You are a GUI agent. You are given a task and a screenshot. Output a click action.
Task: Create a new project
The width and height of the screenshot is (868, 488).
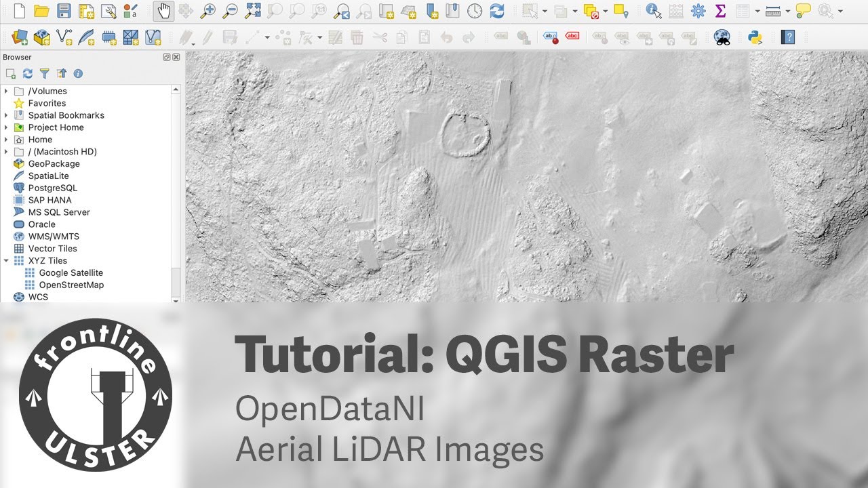(20, 11)
